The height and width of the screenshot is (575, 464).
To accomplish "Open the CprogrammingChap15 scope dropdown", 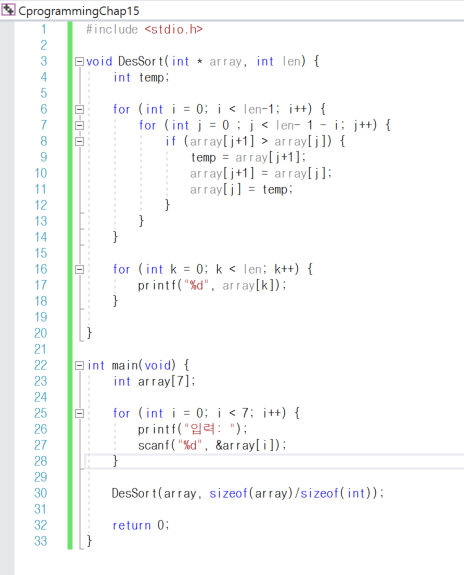I will pos(232,10).
